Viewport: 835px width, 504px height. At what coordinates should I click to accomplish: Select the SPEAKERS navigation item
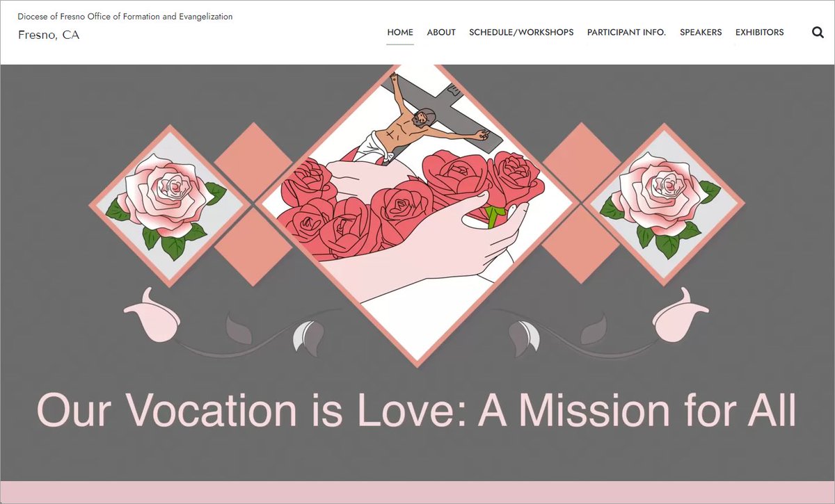pyautogui.click(x=701, y=32)
